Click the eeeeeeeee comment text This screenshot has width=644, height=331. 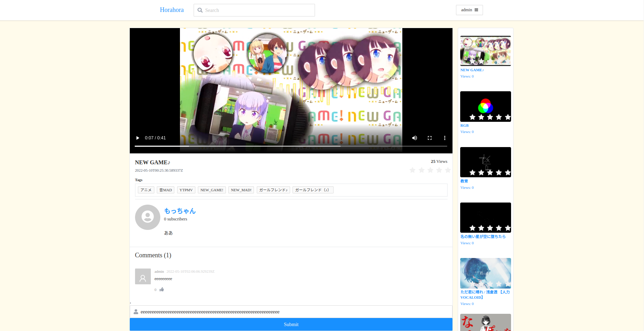pos(163,279)
